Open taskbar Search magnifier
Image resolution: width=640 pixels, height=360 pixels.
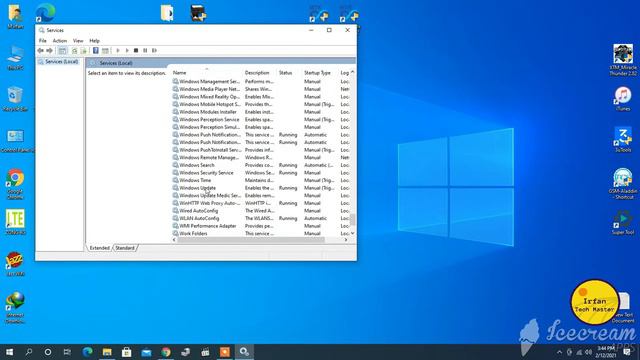tap(29, 352)
